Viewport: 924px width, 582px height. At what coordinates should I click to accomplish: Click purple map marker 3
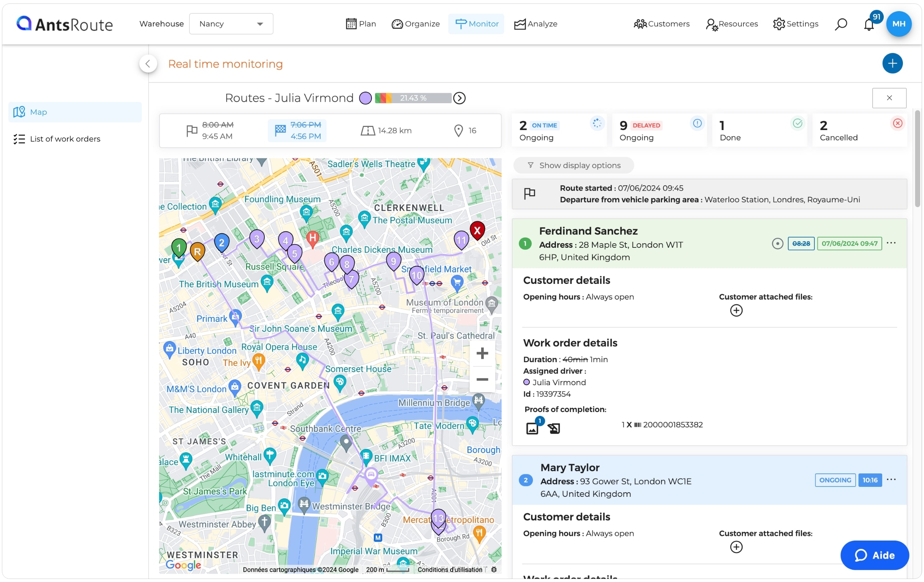(x=257, y=239)
